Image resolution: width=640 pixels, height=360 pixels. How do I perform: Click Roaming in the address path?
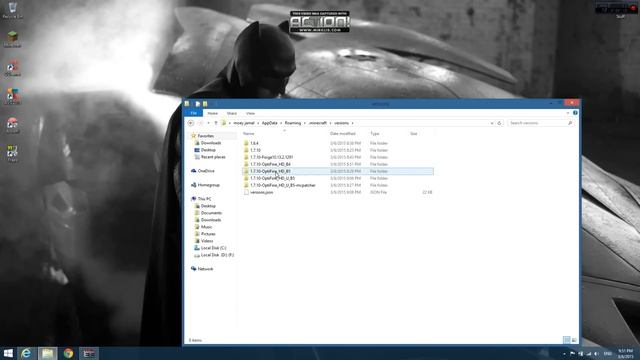pyautogui.click(x=293, y=123)
